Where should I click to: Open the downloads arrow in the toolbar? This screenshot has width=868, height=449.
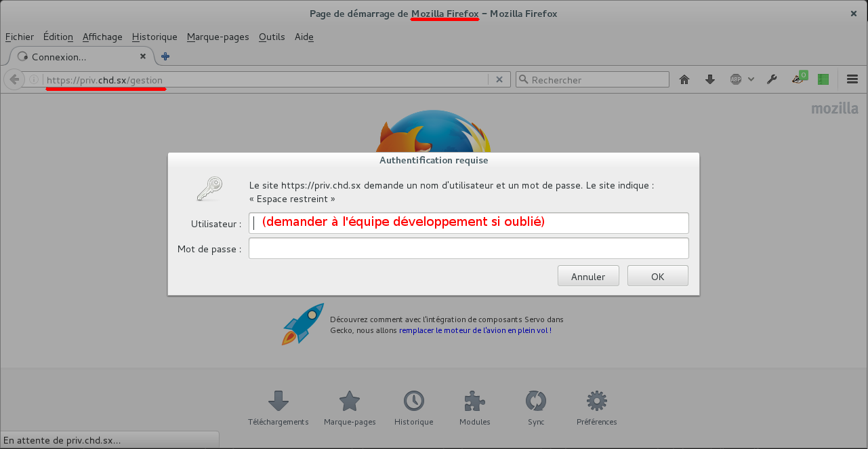click(x=710, y=79)
